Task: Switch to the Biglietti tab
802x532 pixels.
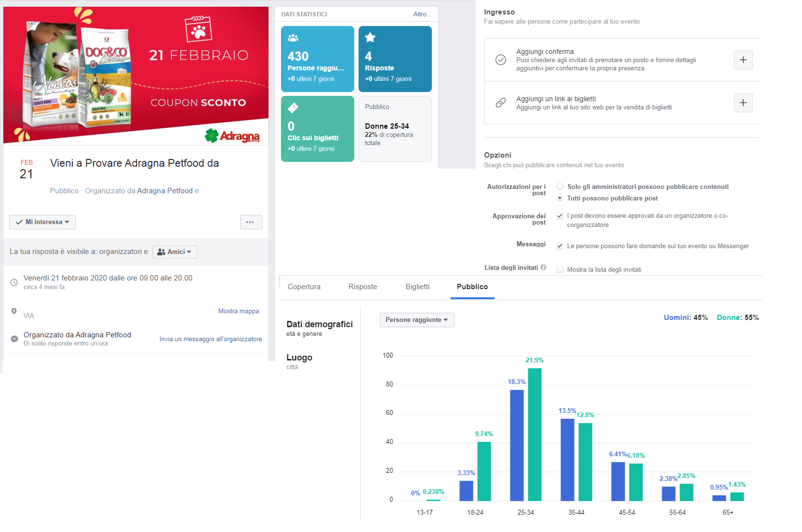Action: click(417, 287)
